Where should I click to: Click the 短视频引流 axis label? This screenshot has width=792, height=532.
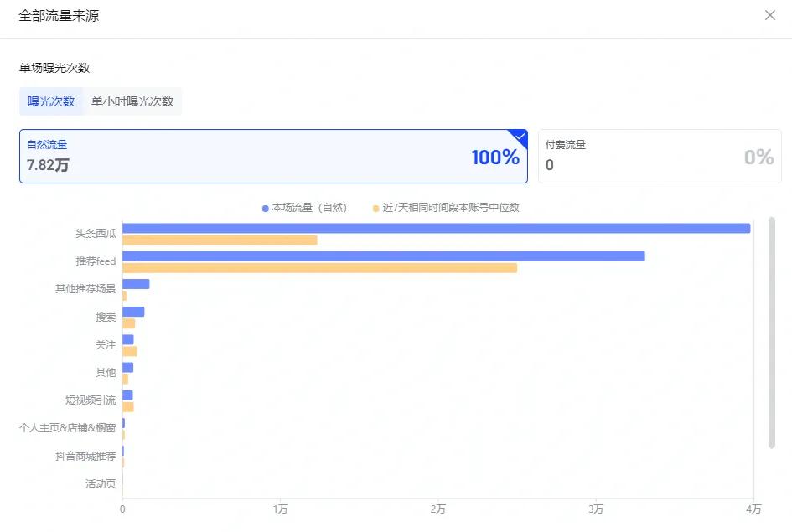(x=91, y=400)
